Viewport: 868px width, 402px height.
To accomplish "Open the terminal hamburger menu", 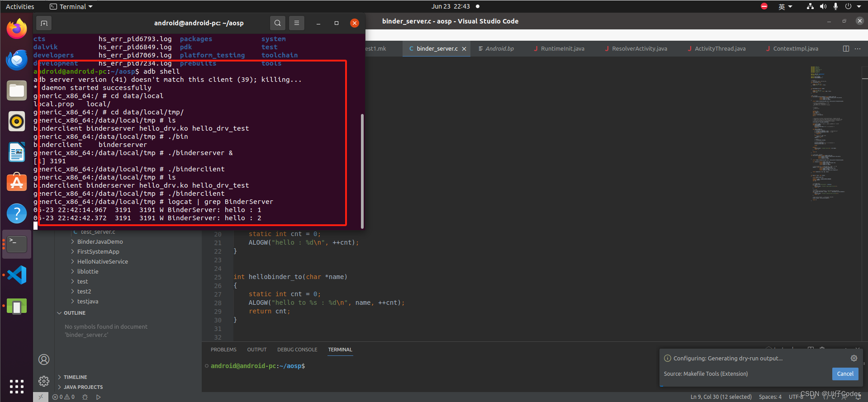I will (x=297, y=23).
